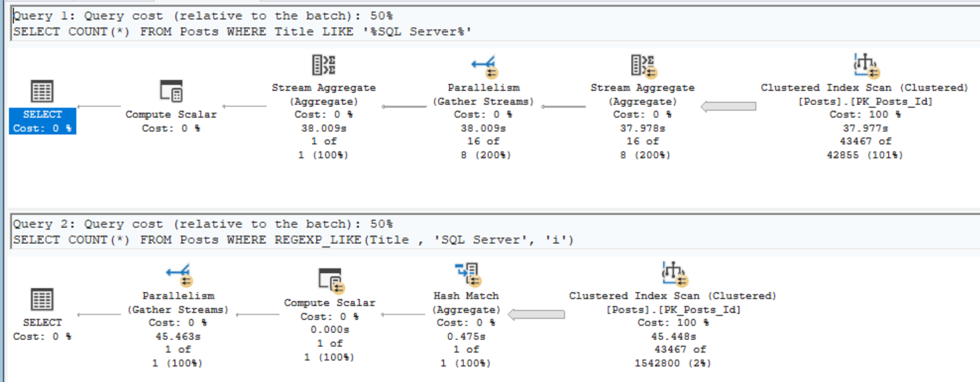The image size is (980, 382).
Task: Click arrow between Query 1's Parallelism and left Stream Aggregate
Action: 404,106
